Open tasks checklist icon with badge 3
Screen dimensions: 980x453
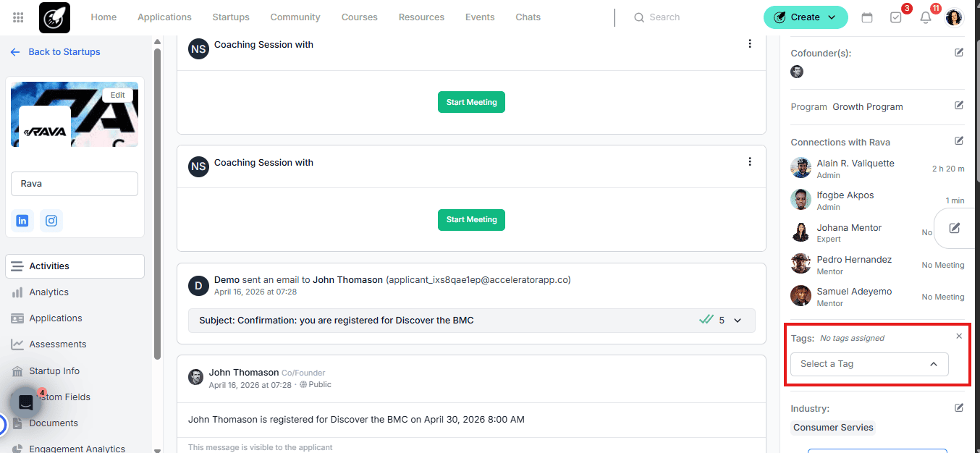coord(896,17)
